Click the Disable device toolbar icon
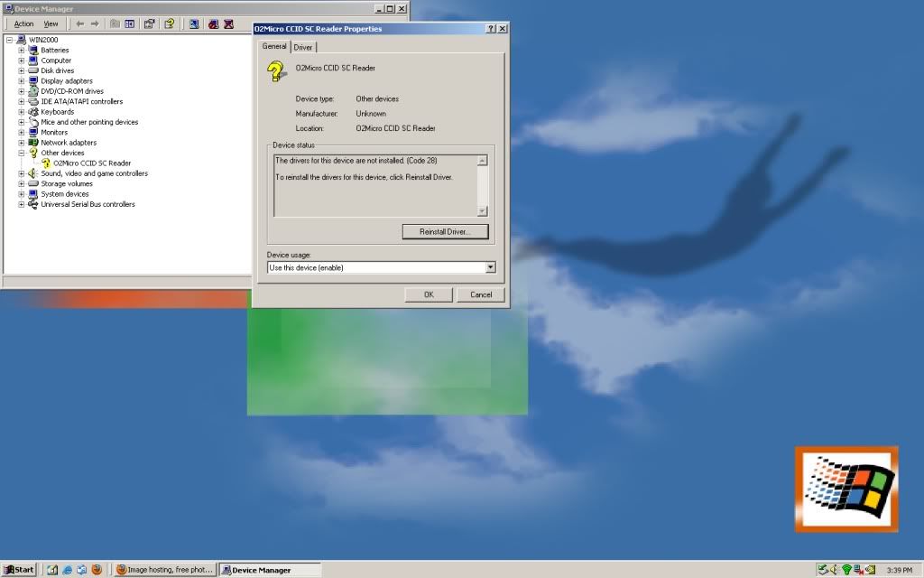This screenshot has width=924, height=578. [212, 23]
